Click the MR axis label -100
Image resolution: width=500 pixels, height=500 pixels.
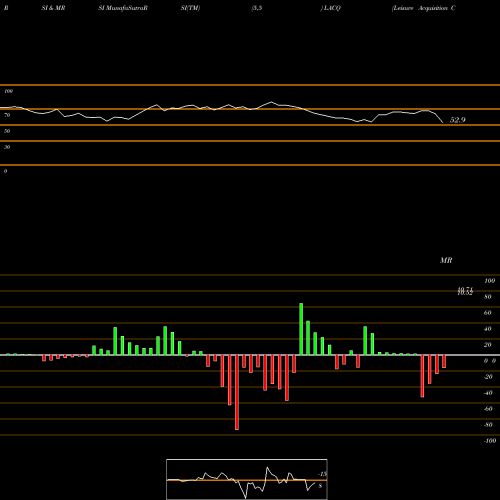pyautogui.click(x=489, y=441)
